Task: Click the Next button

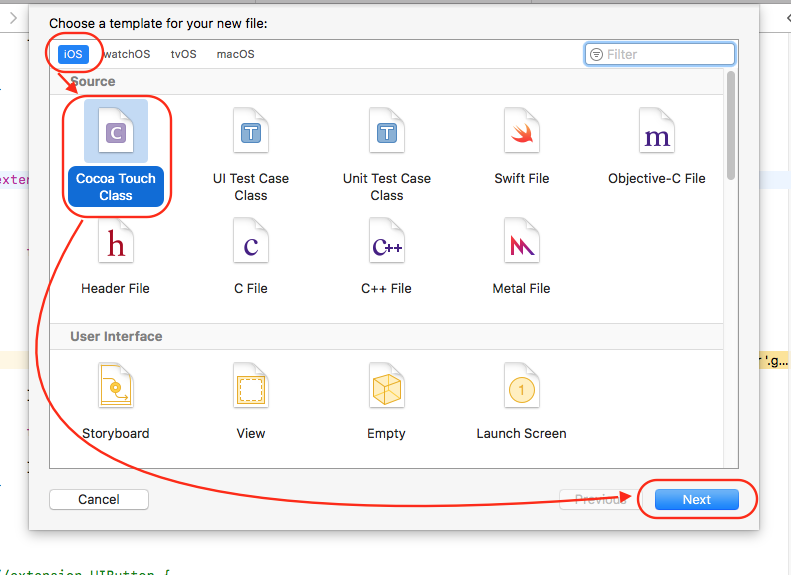Action: click(x=697, y=499)
